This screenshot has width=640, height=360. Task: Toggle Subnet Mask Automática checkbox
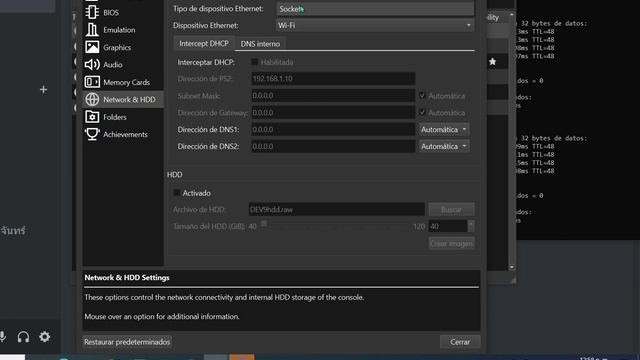[422, 96]
